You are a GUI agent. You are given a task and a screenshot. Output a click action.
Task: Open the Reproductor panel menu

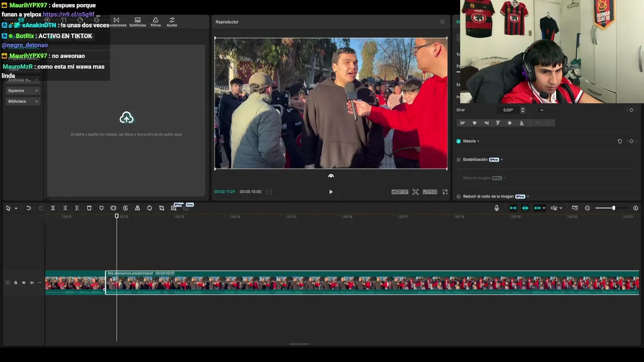(x=442, y=22)
